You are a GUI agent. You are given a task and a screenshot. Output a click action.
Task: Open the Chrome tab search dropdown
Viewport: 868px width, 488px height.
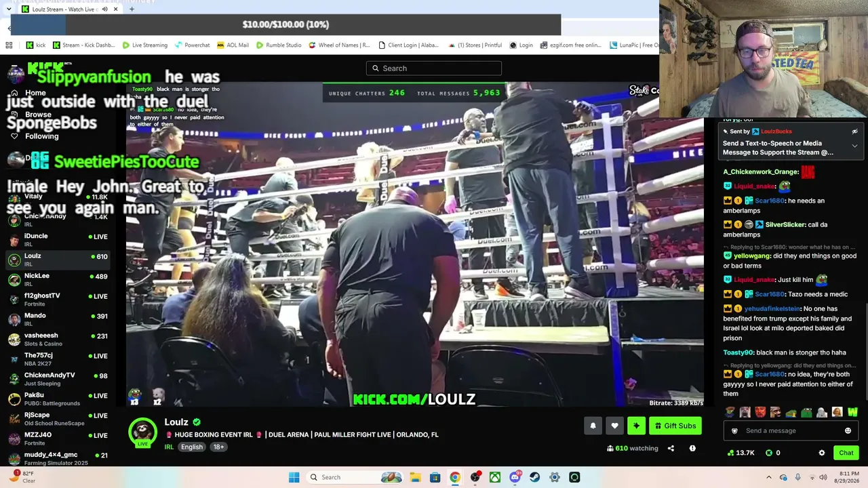(8, 9)
